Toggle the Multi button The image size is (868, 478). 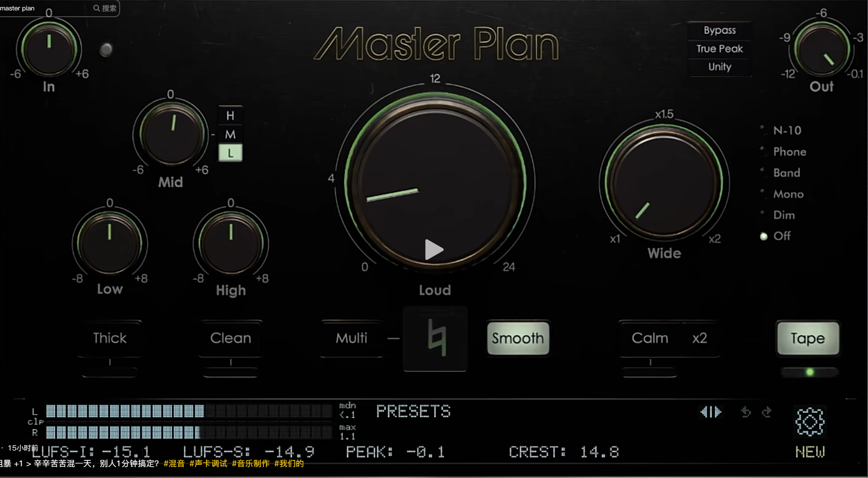coord(351,338)
